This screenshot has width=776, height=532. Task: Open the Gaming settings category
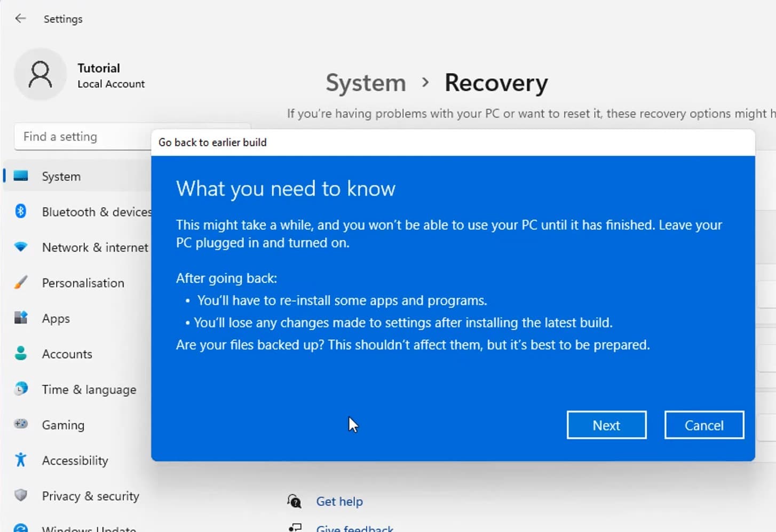pos(63,425)
